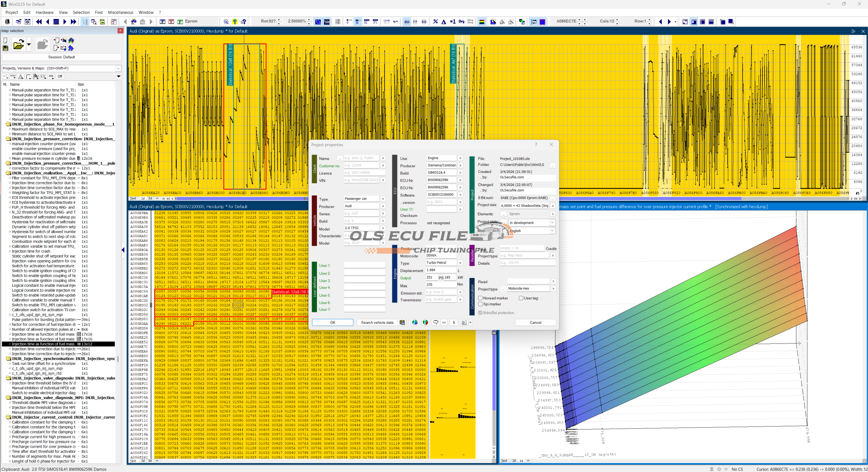This screenshot has width=868, height=472.
Task: Click the yellow question mark help icon
Action: (x=235, y=22)
